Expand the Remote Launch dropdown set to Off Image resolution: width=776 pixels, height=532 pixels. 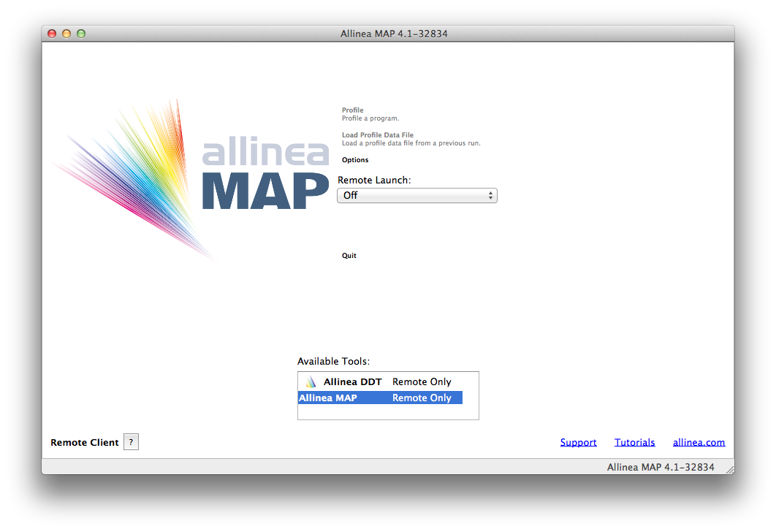417,195
